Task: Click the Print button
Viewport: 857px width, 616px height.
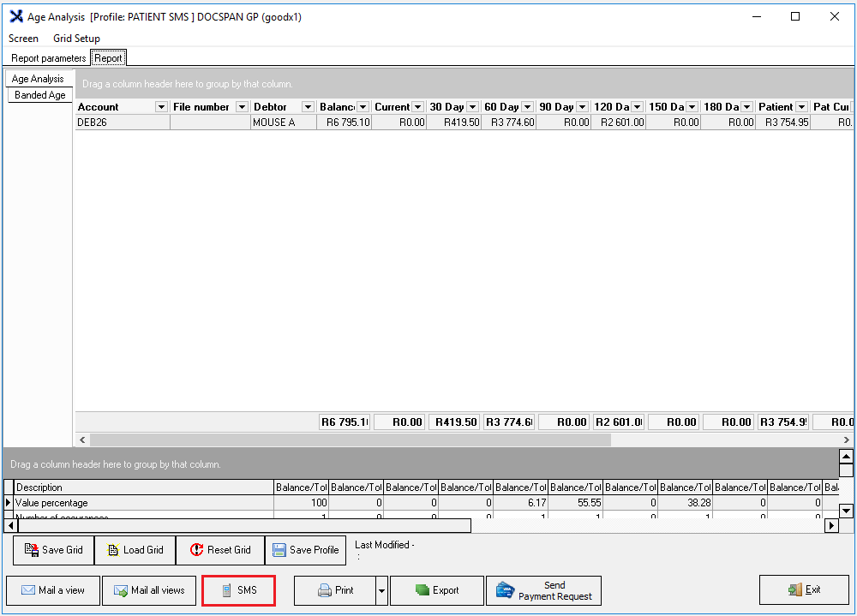Action: (335, 590)
